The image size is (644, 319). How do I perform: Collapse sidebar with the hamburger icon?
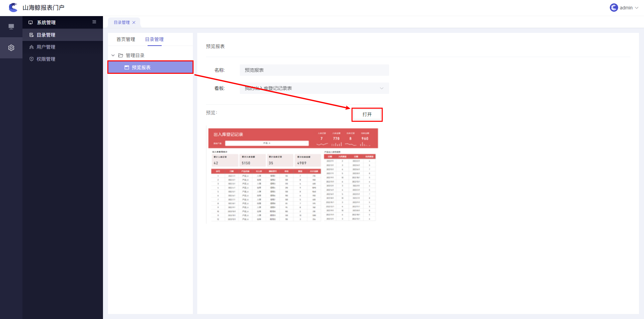(x=94, y=22)
